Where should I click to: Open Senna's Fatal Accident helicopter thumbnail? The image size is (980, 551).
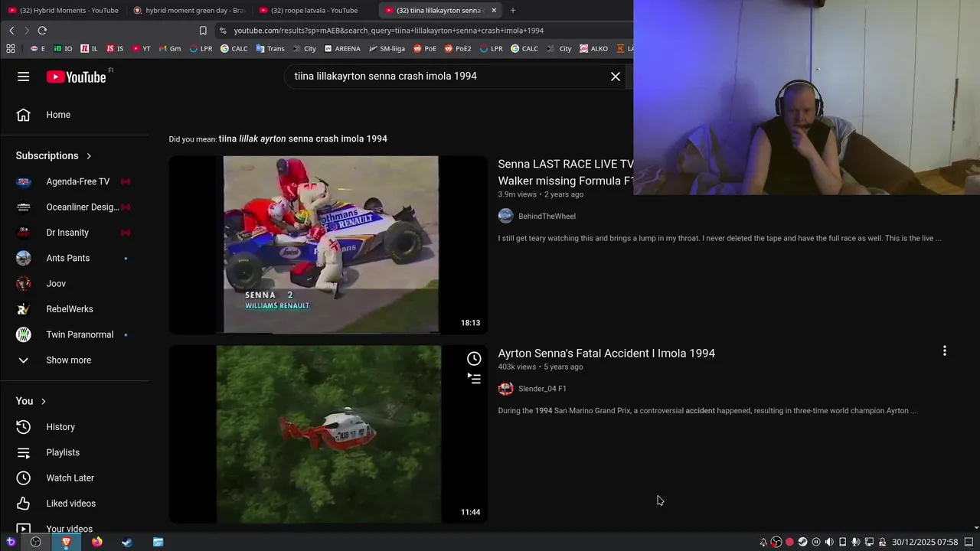(328, 434)
